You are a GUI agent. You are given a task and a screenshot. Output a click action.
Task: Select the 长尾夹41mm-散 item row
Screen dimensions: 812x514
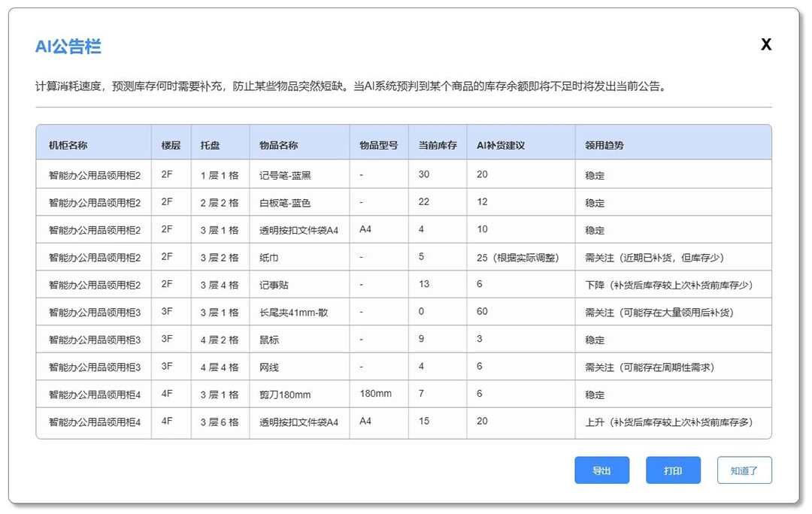pos(293,313)
